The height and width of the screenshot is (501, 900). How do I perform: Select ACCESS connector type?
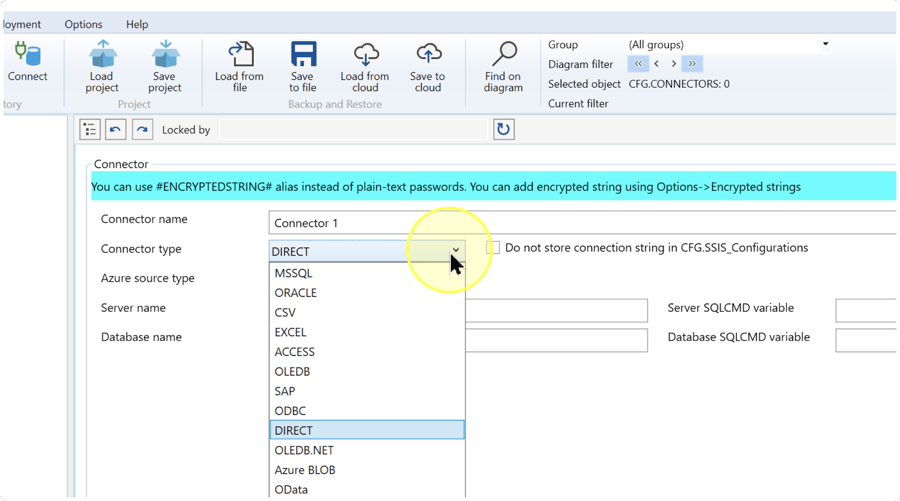click(367, 352)
